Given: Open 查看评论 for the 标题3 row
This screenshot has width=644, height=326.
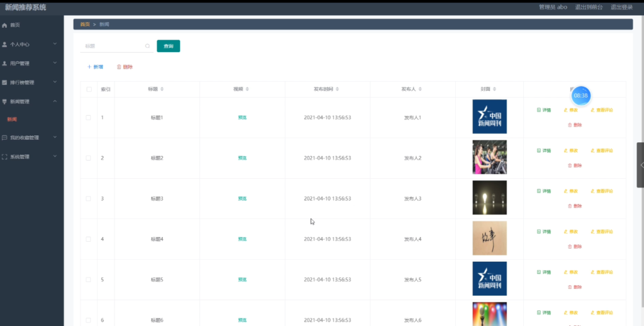Looking at the screenshot, I should click(602, 191).
